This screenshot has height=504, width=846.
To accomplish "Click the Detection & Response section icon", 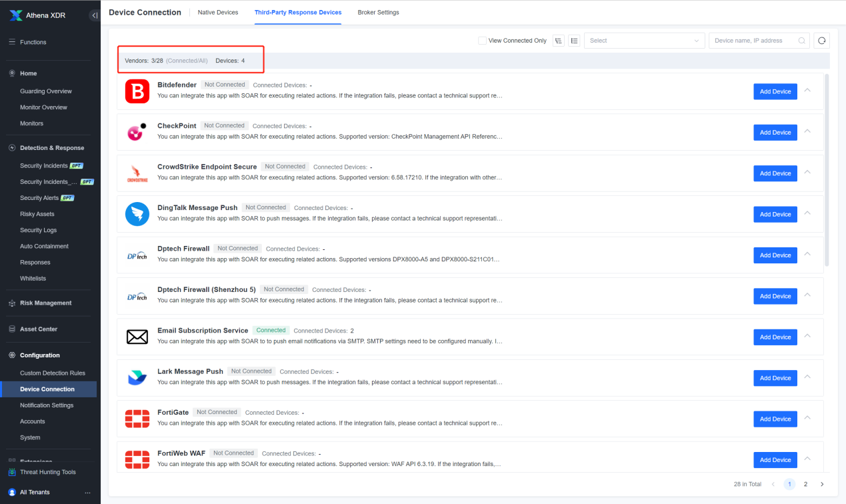I will 12,148.
